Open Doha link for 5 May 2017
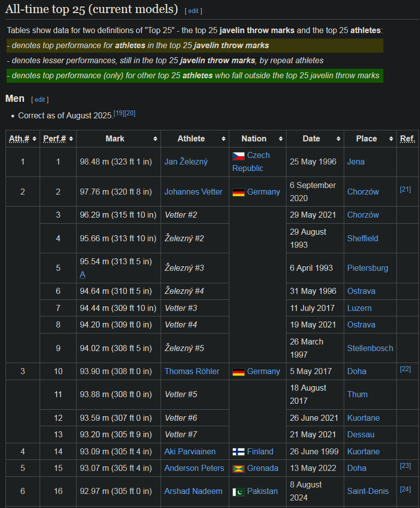The height and width of the screenshot is (508, 420). tap(357, 371)
